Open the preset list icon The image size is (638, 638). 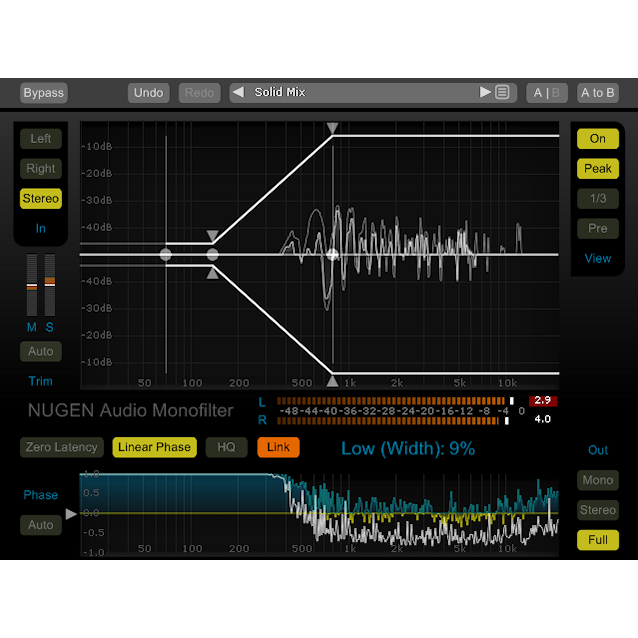tap(502, 92)
